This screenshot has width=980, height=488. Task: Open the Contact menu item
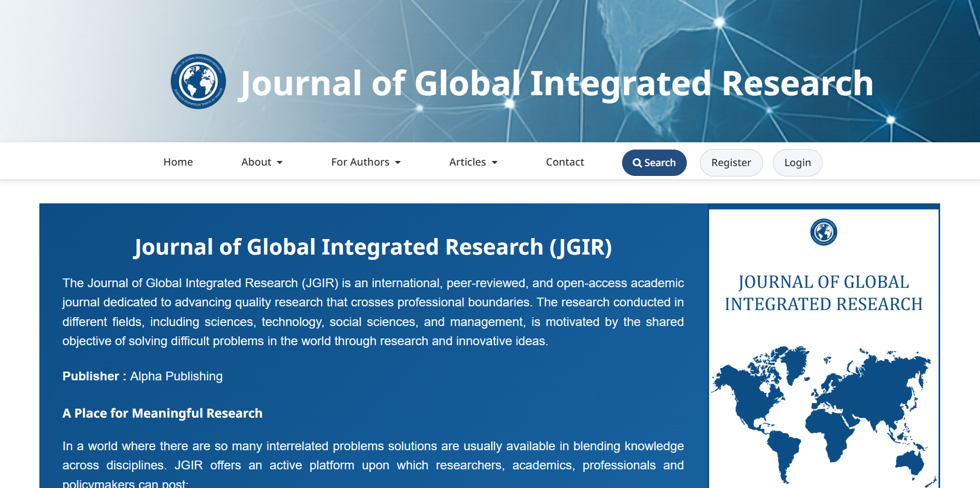point(565,162)
